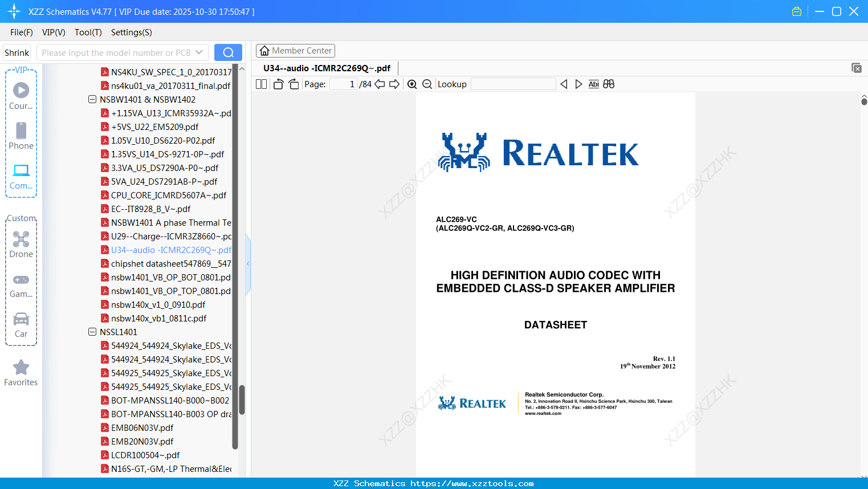868x489 pixels.
Task: Click the blue search button
Action: tap(228, 52)
